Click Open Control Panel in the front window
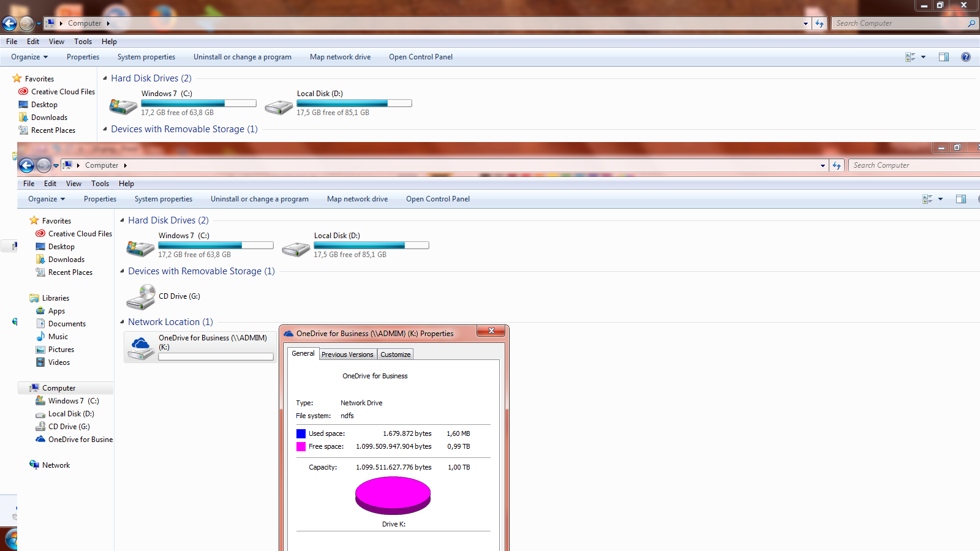980x551 pixels. (x=438, y=199)
